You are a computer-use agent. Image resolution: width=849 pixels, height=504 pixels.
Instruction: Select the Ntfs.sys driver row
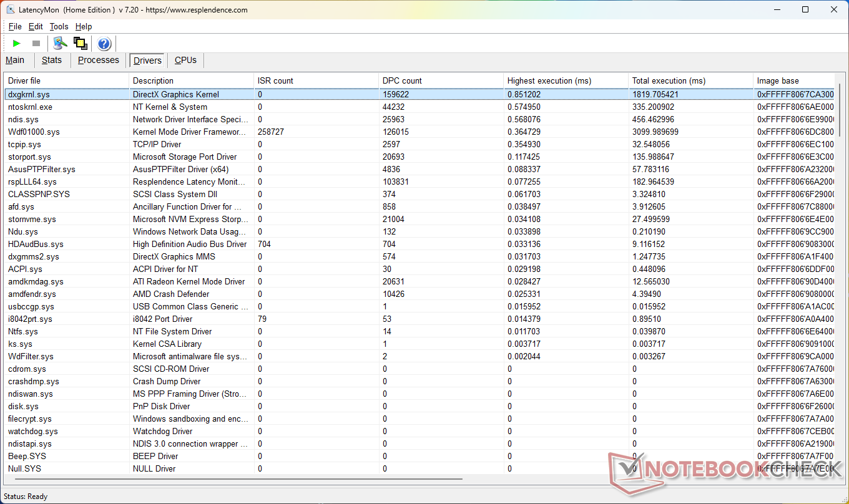tap(419, 331)
